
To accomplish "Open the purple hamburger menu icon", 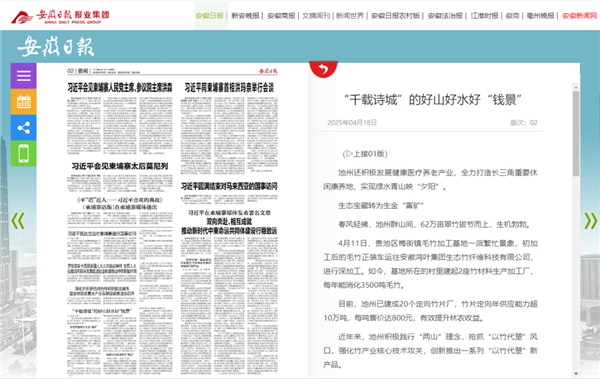I will point(23,76).
